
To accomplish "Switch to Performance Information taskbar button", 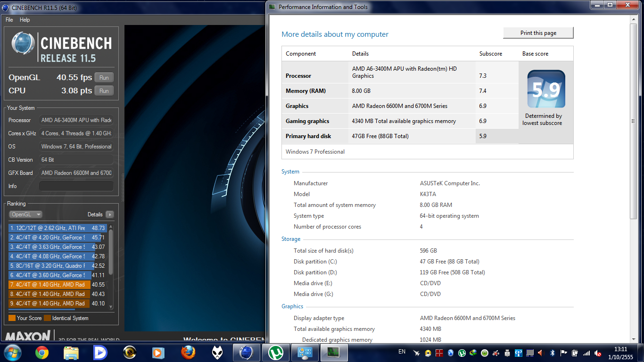I will pos(305,353).
